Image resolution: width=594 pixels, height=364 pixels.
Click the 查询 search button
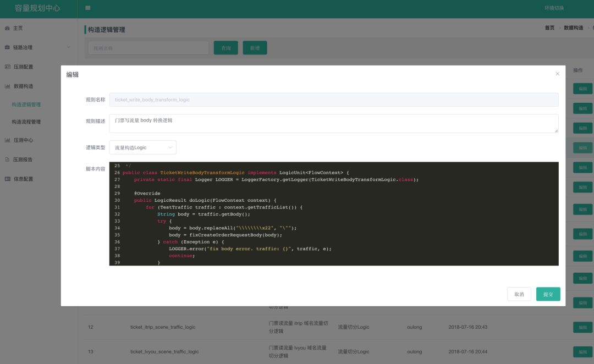[226, 48]
